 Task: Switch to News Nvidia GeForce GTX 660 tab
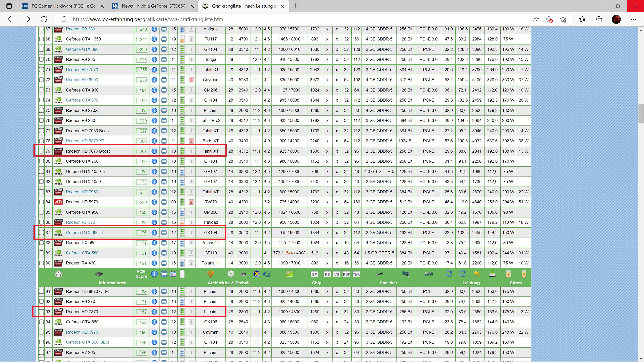coord(153,6)
